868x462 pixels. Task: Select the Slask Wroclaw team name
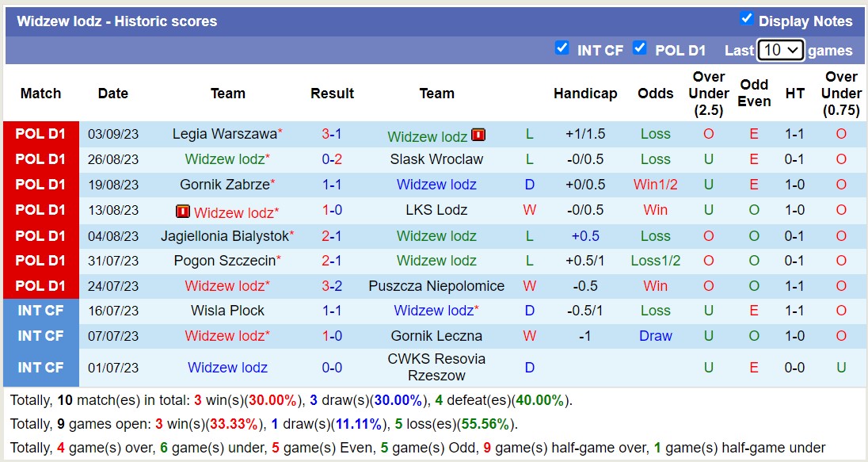tap(436, 159)
